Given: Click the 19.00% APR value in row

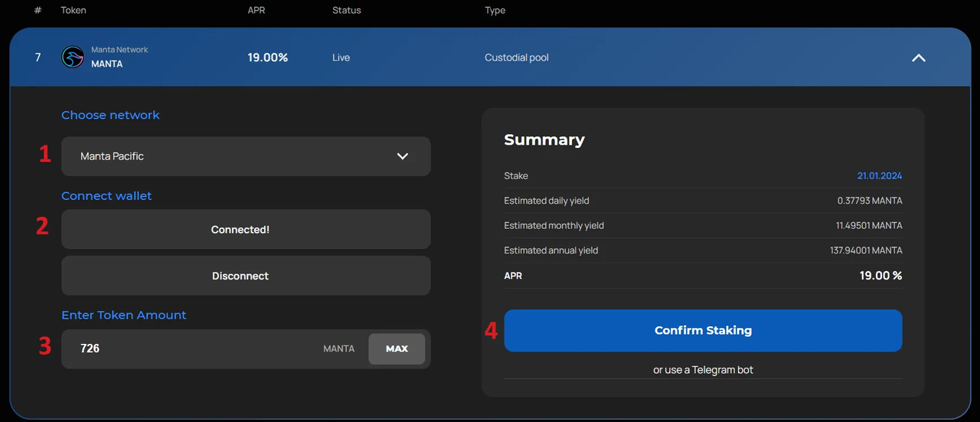Looking at the screenshot, I should (x=268, y=57).
